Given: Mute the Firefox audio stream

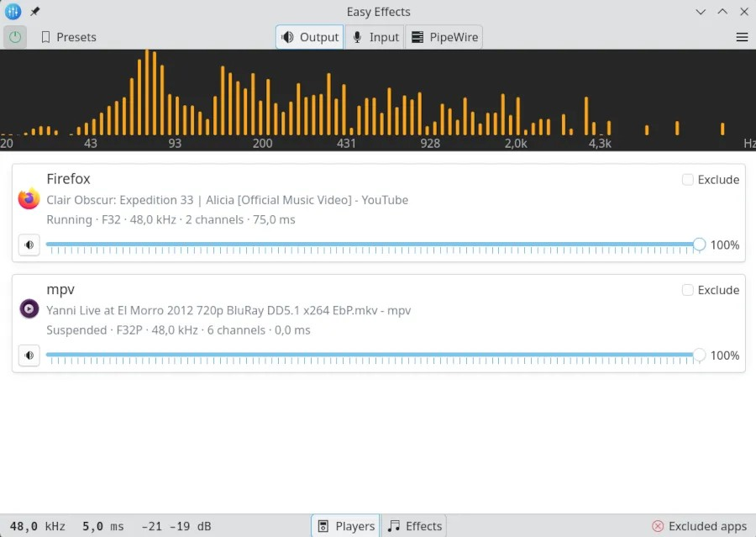Looking at the screenshot, I should [29, 245].
